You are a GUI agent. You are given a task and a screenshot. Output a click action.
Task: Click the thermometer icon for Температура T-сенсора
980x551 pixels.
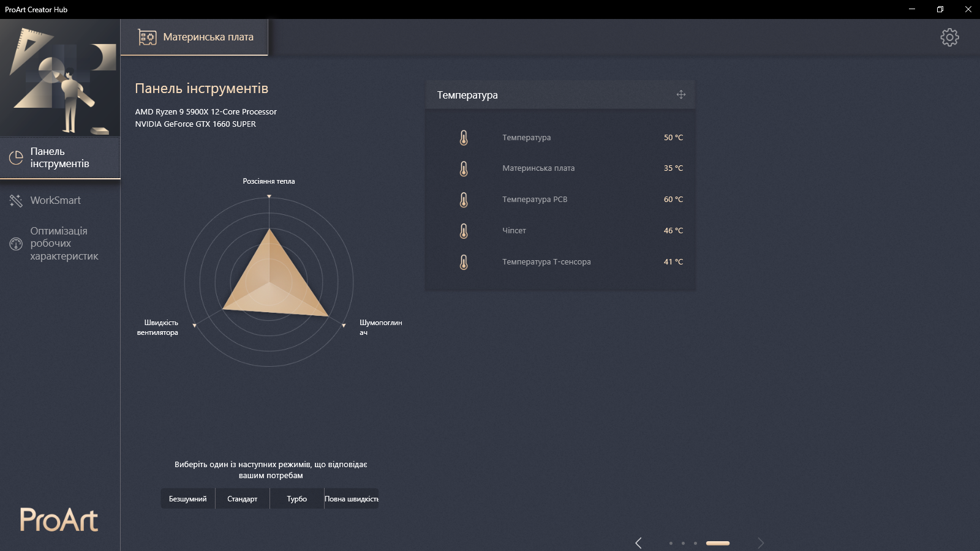[464, 262]
